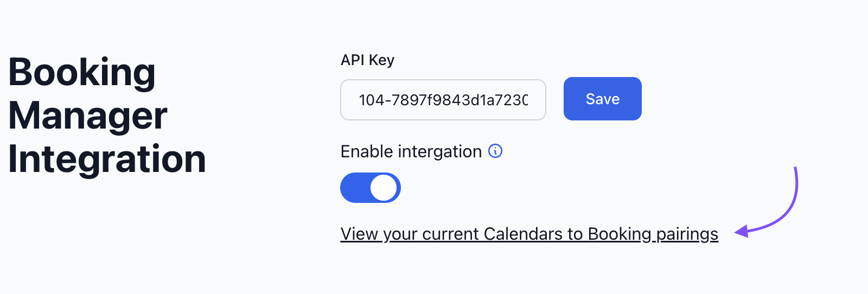Image resolution: width=868 pixels, height=294 pixels.
Task: Save the API key with Save button
Action: (603, 99)
